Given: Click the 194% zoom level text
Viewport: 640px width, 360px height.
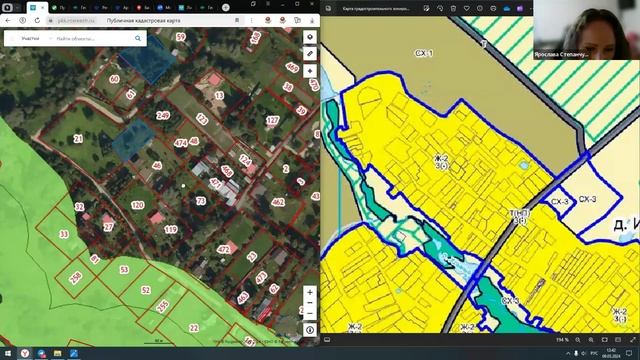Looking at the screenshot, I should 562,340.
